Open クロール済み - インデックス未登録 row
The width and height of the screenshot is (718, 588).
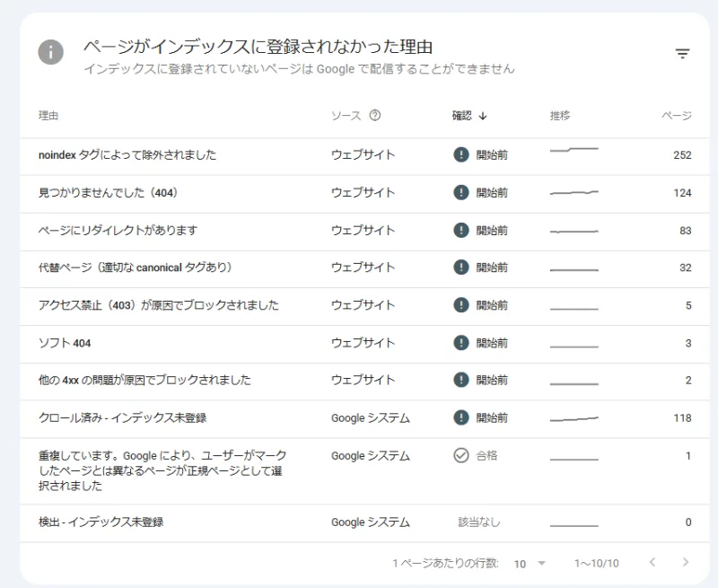364,417
